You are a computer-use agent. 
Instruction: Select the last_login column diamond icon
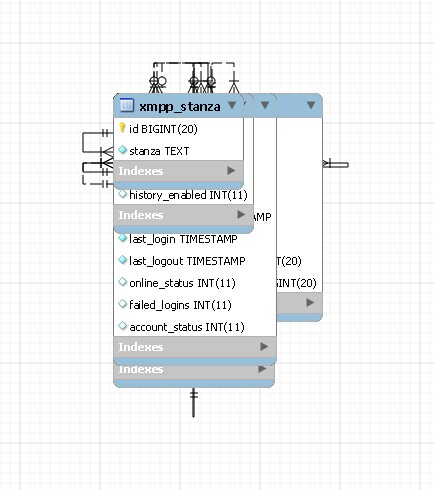click(123, 238)
